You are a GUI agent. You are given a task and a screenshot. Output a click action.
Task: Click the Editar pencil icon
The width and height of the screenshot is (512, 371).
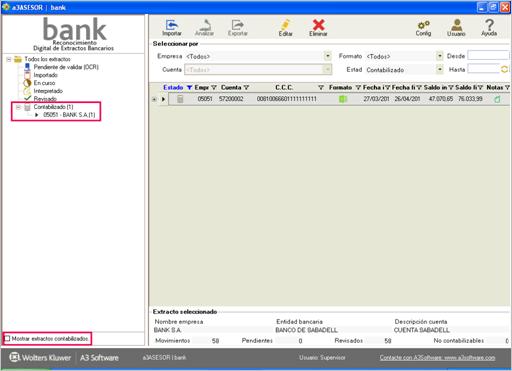click(285, 25)
